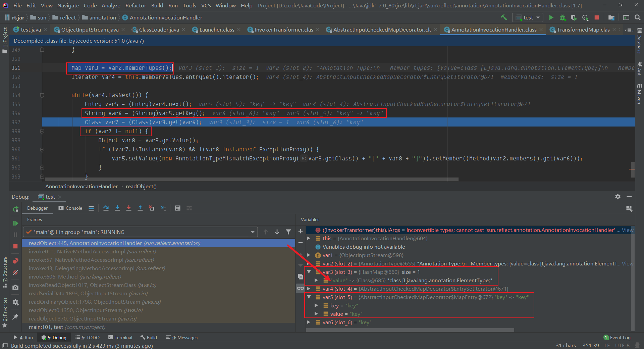Open the Event Log
Image resolution: width=644 pixels, height=349 pixels.
(617, 338)
